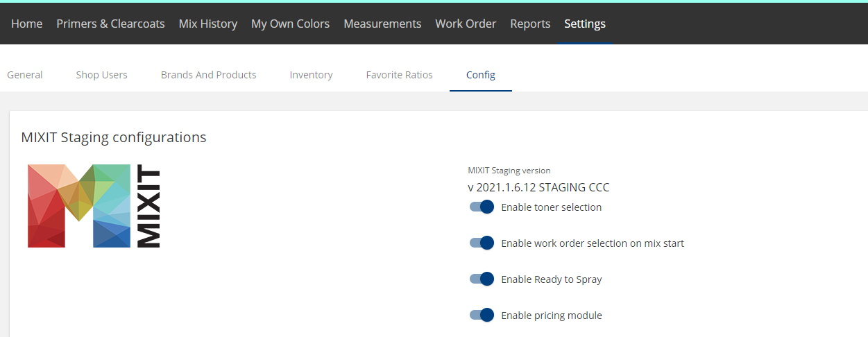Open Mix History in navigation
Image resolution: width=868 pixels, height=337 pixels.
208,24
